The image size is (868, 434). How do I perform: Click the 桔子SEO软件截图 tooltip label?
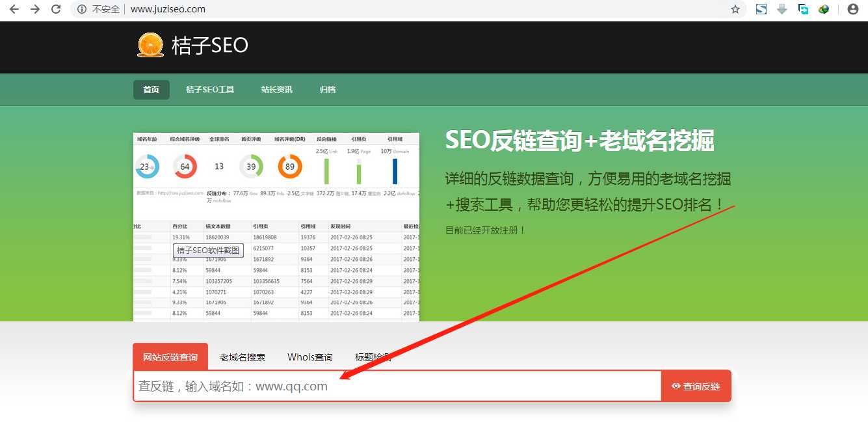208,250
